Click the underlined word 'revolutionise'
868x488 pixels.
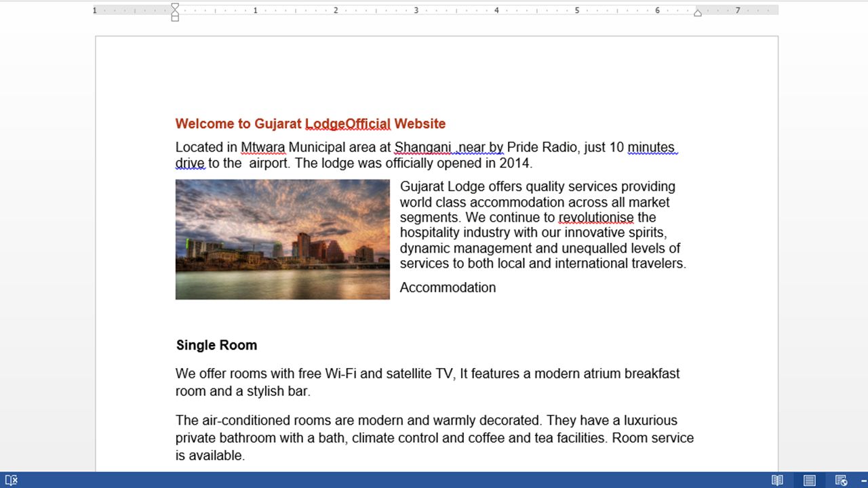(596, 218)
